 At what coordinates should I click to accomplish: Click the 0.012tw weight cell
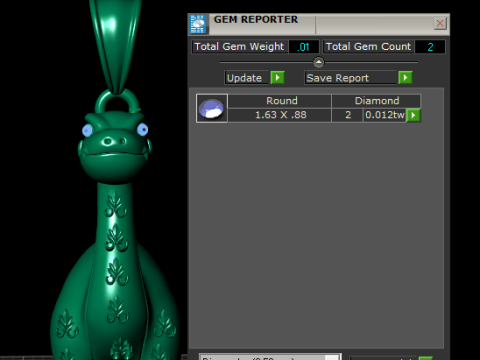(x=385, y=115)
